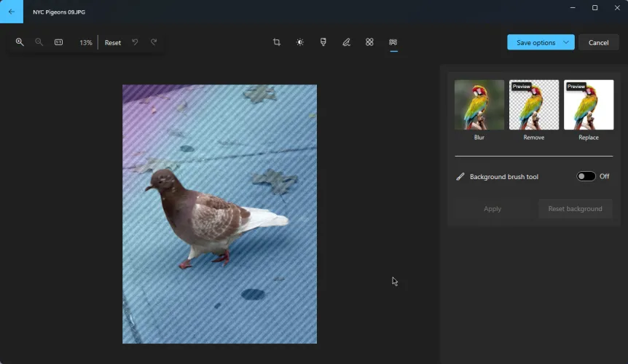
Task: Click the zoom in magnifier icon
Action: click(x=20, y=42)
